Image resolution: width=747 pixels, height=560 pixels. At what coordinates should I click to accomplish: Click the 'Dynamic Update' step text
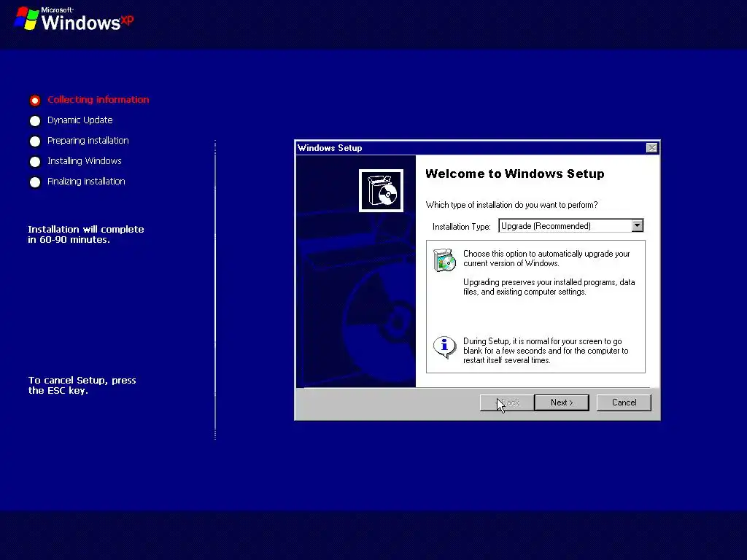pyautogui.click(x=80, y=120)
